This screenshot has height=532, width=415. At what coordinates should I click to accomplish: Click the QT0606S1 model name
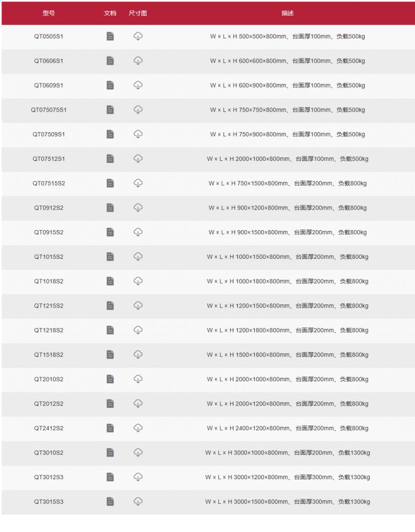pos(49,61)
